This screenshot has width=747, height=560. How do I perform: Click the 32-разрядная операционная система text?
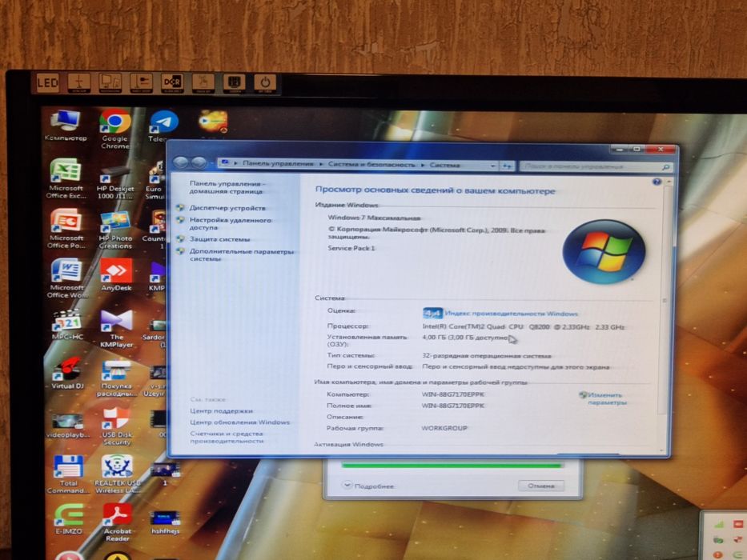tap(487, 356)
